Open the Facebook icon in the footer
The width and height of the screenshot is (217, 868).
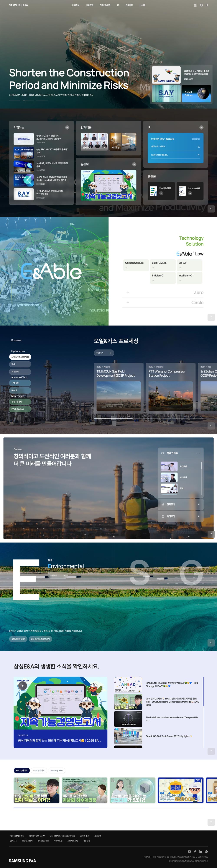tap(195, 851)
